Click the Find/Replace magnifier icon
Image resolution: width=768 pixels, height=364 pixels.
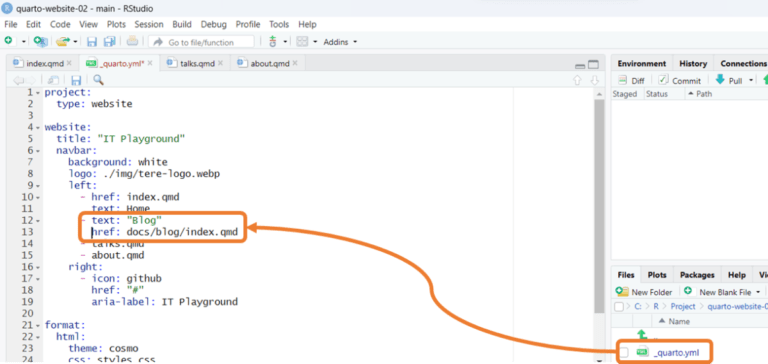(98, 80)
